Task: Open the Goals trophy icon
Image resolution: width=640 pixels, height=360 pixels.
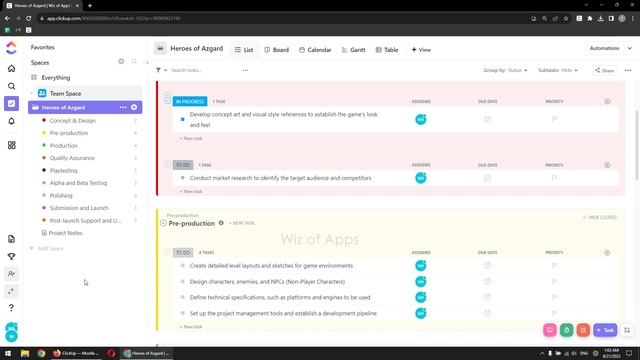Action: pos(11,256)
